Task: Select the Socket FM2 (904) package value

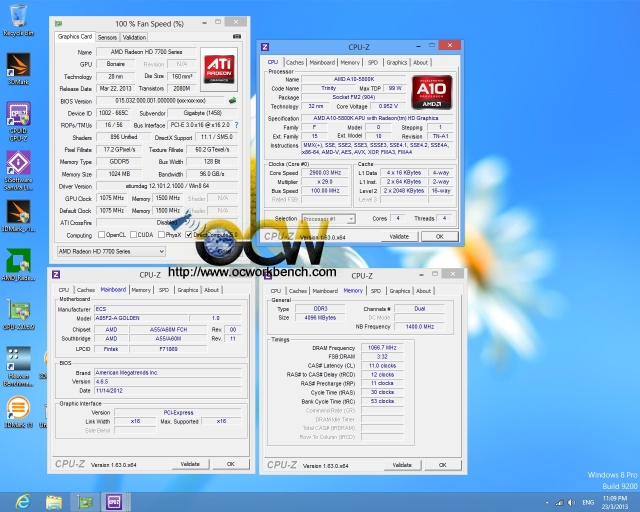Action: coord(353,97)
